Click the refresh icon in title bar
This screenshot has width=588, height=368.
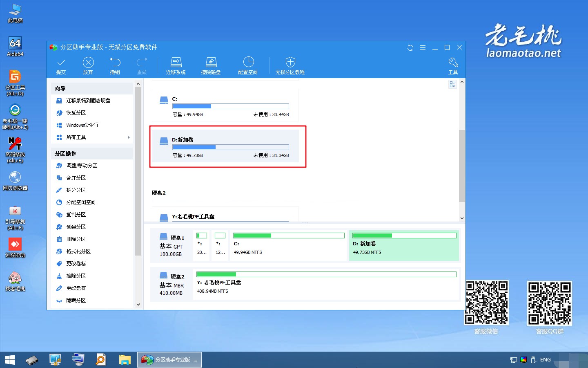coord(410,48)
